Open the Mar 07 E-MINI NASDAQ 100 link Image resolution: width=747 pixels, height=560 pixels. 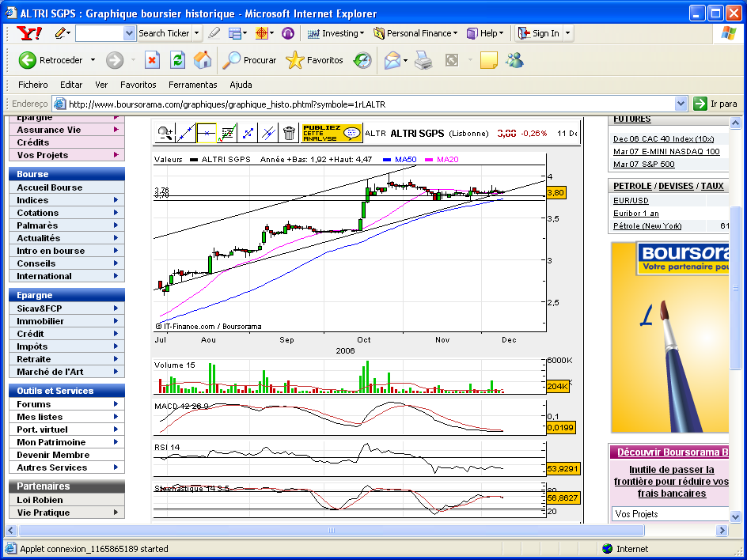pos(666,151)
